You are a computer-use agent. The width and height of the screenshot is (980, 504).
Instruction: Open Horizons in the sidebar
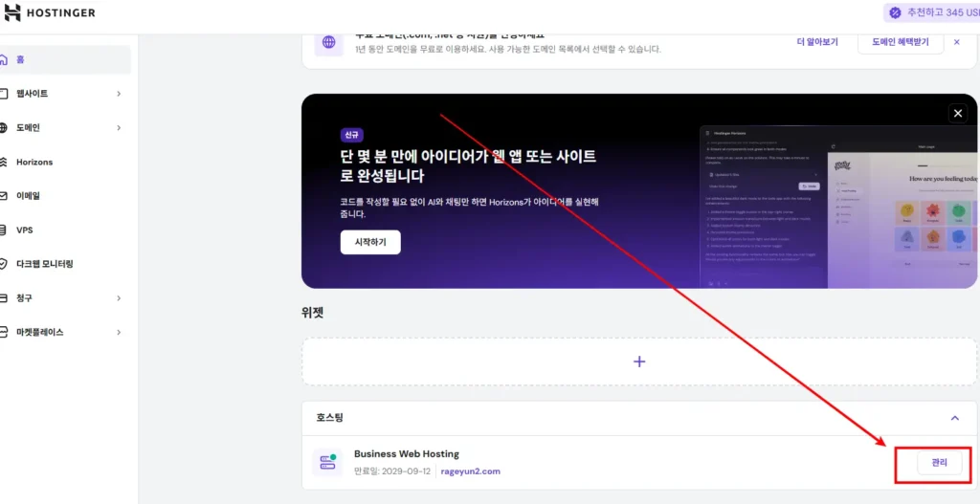65,162
